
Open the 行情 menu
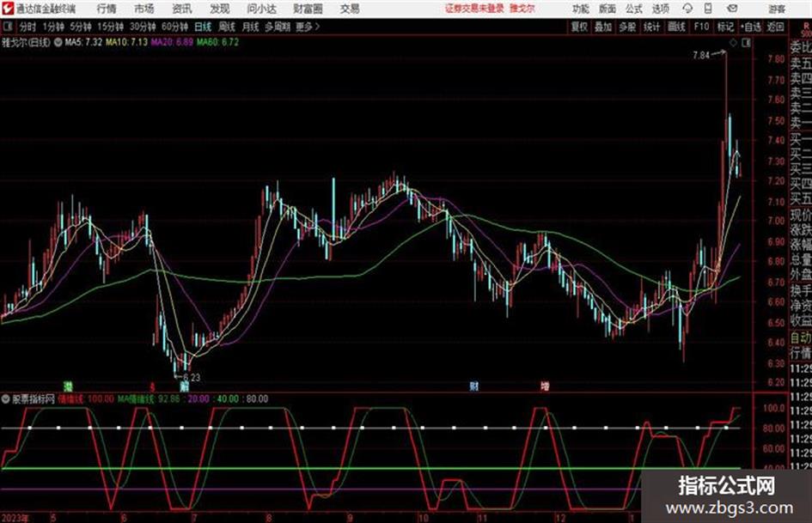[107, 9]
